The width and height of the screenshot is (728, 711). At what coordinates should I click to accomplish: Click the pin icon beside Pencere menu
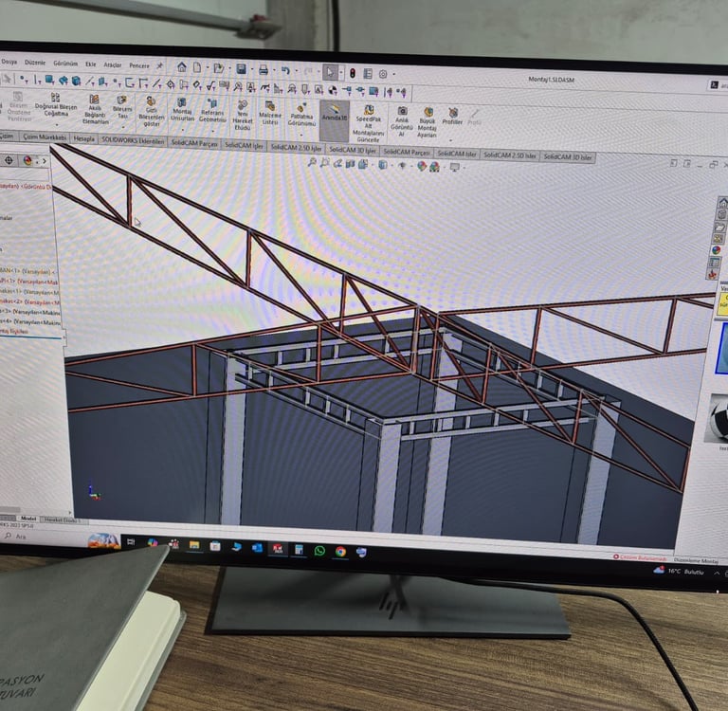tap(159, 66)
